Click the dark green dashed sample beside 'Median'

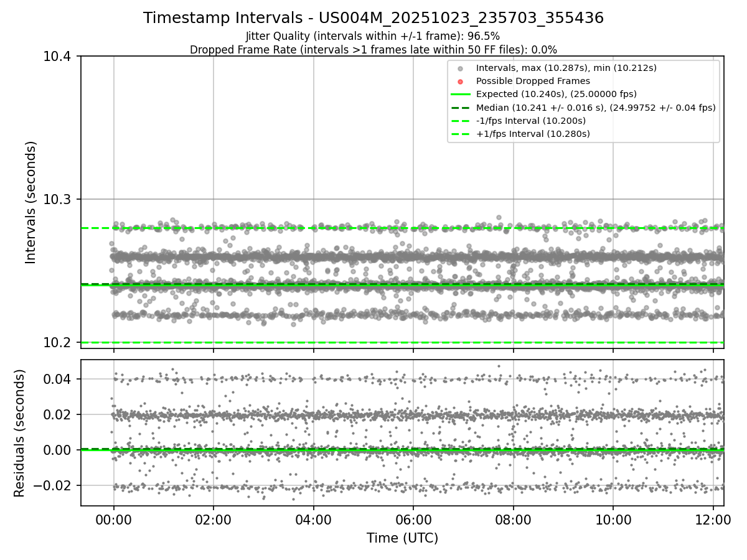point(460,108)
